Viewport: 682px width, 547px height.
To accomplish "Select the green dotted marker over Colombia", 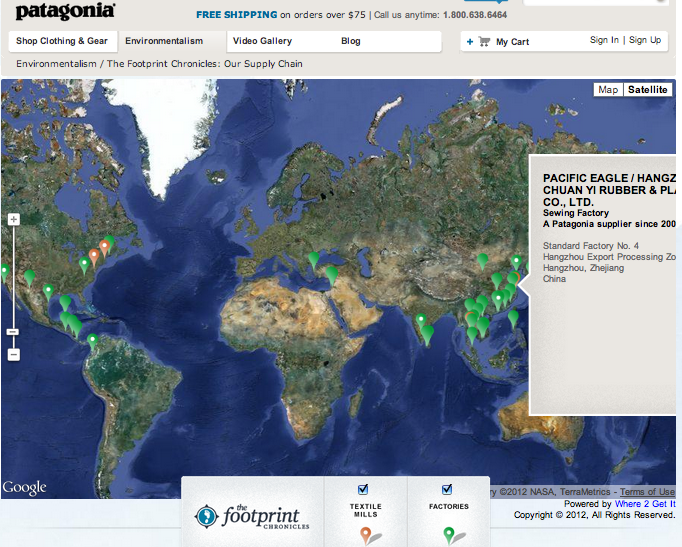I will click(92, 341).
